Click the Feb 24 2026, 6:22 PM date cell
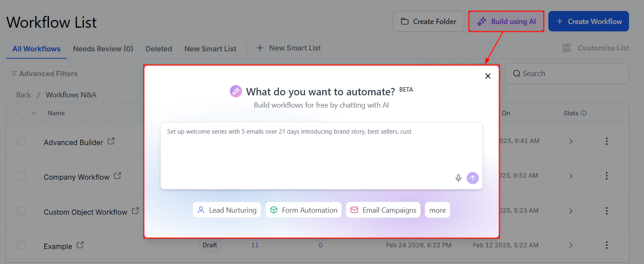 pyautogui.click(x=419, y=245)
